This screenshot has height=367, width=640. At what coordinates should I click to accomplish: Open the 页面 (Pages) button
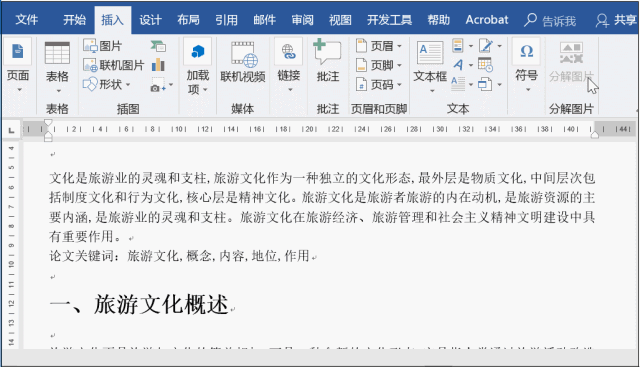[x=18, y=65]
